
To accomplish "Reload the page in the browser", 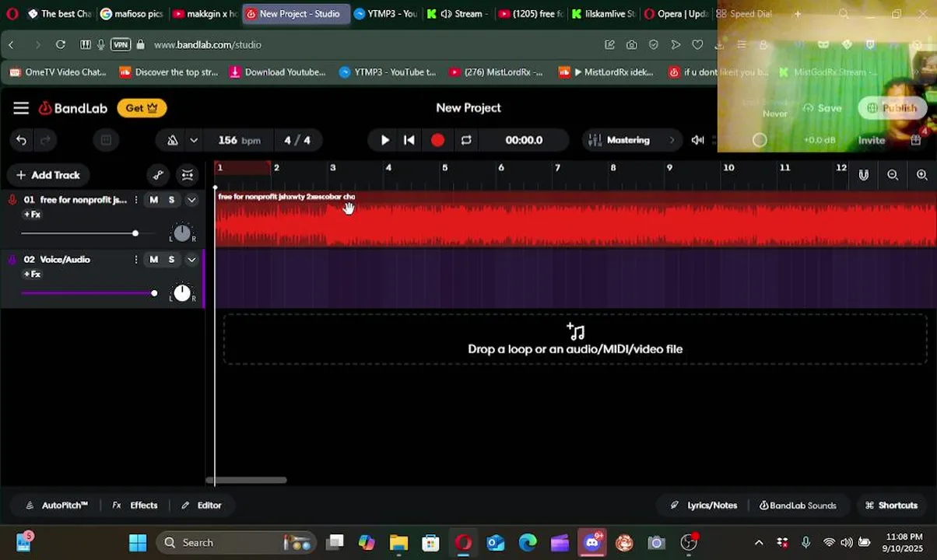I will click(61, 44).
